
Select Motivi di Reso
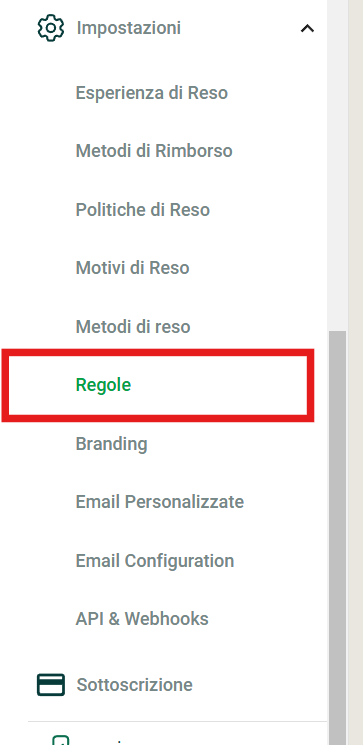coord(133,268)
